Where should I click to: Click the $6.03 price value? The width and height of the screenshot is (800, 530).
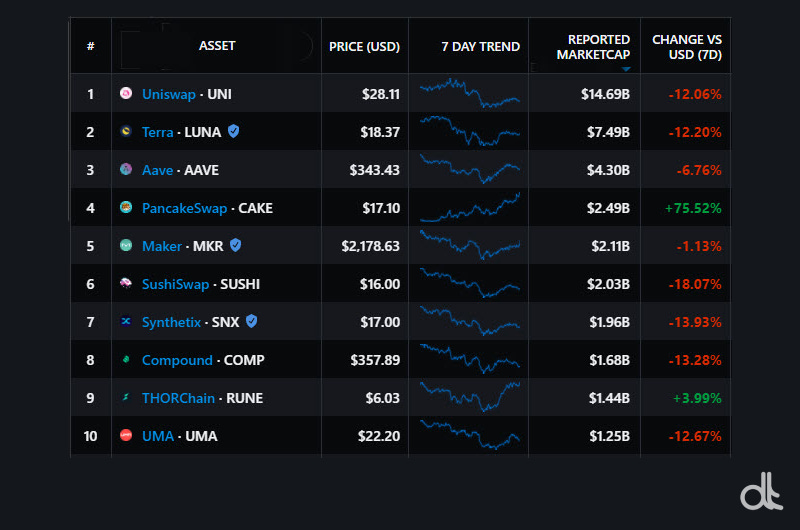point(383,398)
